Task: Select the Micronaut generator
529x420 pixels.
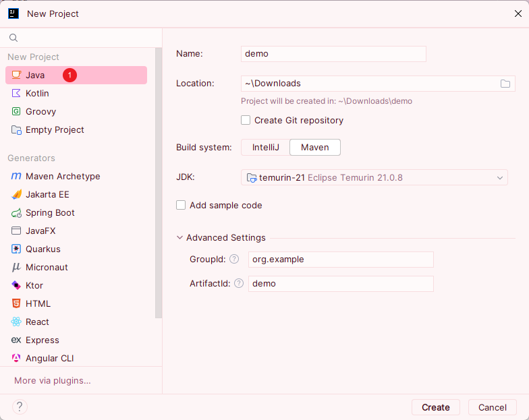Action: pyautogui.click(x=76, y=267)
